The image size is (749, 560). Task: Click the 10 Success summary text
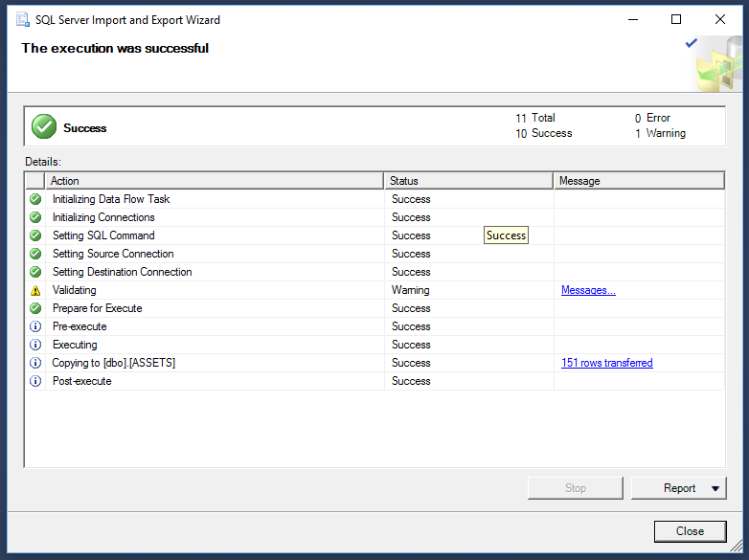tap(544, 133)
